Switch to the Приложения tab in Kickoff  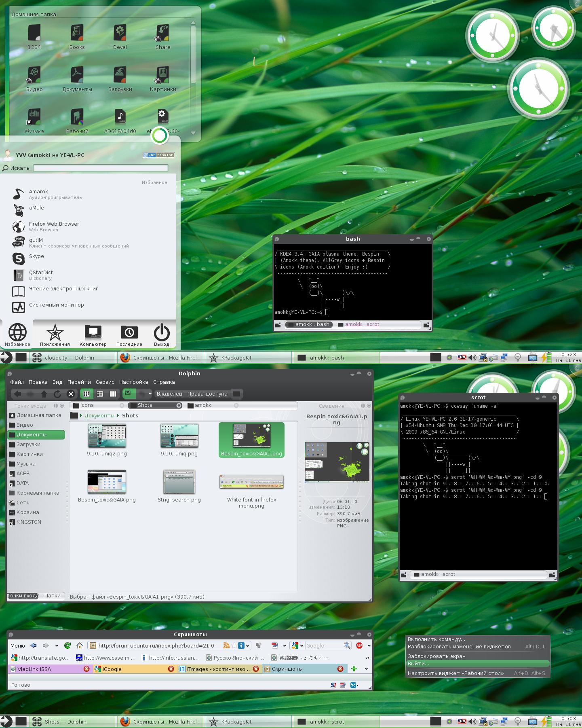click(x=55, y=335)
